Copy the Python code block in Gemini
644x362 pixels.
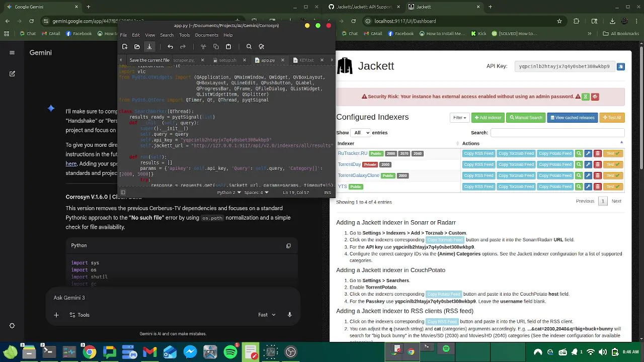click(288, 246)
